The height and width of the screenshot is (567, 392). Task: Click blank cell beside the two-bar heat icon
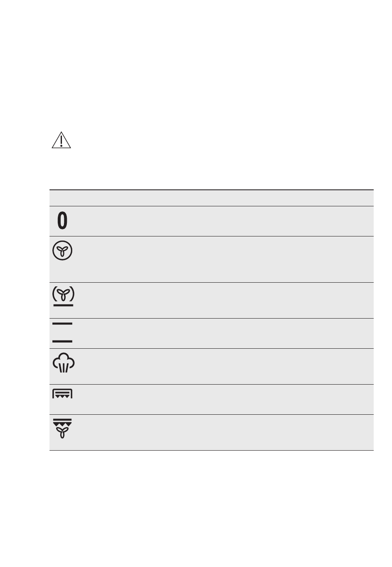coord(223,333)
